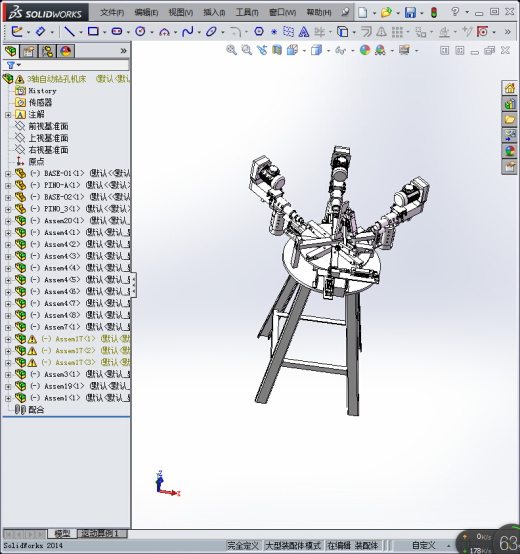Screen dimensions: 520x554
Task: Open the rectangle tool dropdown arrow
Action: (x=105, y=33)
